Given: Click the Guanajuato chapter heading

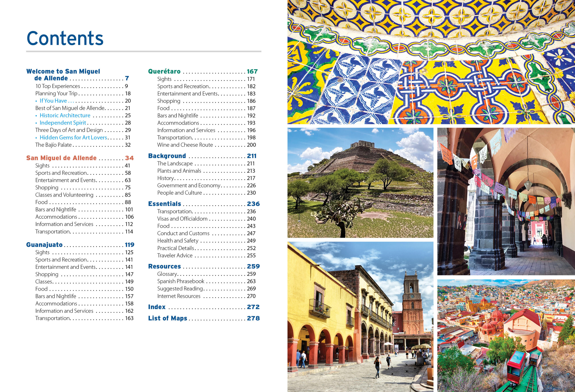Looking at the screenshot, I should 44,245.
